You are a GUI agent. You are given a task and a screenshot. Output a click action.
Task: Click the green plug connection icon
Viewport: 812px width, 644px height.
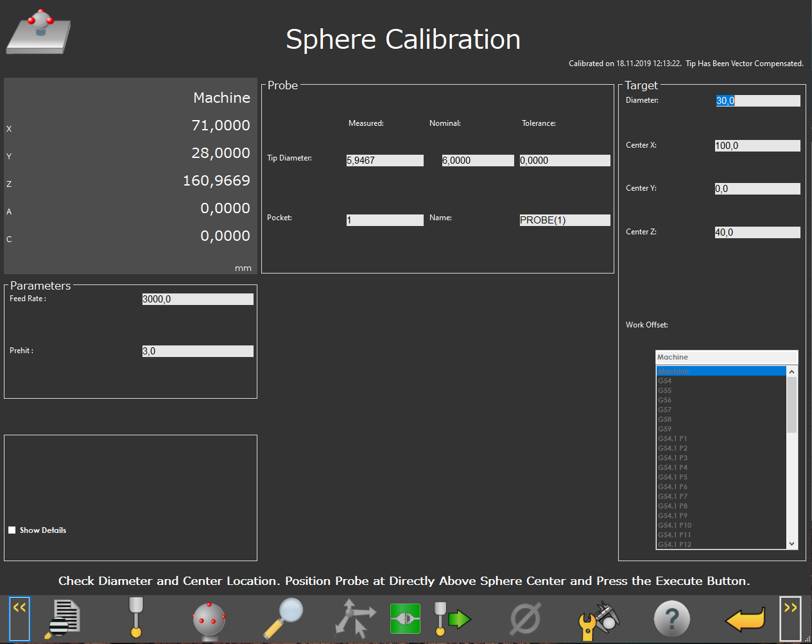(405, 619)
